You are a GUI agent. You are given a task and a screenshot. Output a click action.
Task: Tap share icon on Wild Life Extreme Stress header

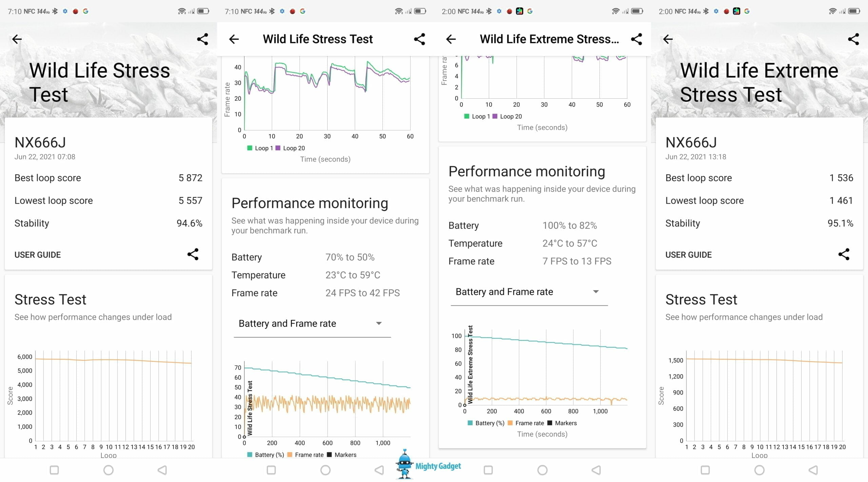(636, 39)
